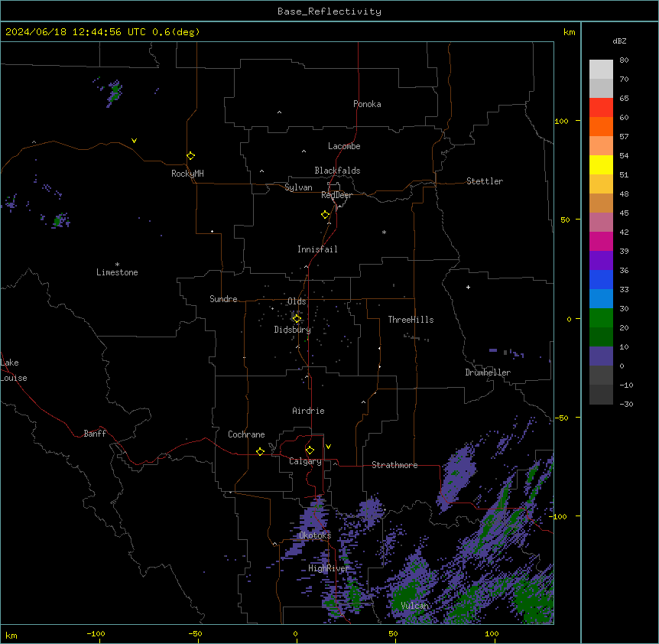Screen dimensions: 659x644
Task: Click the Airdrie label
Action: 309,411
